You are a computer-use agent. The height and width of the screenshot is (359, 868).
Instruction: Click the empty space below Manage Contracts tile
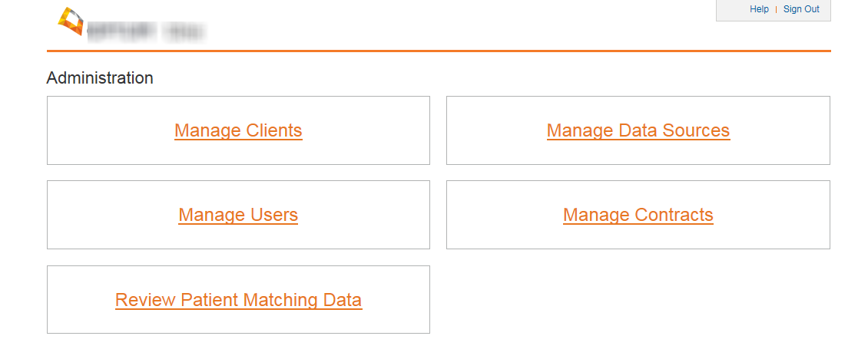(638, 299)
